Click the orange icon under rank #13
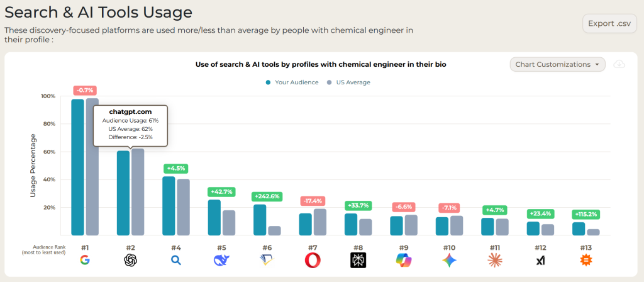The width and height of the screenshot is (644, 282). click(586, 260)
